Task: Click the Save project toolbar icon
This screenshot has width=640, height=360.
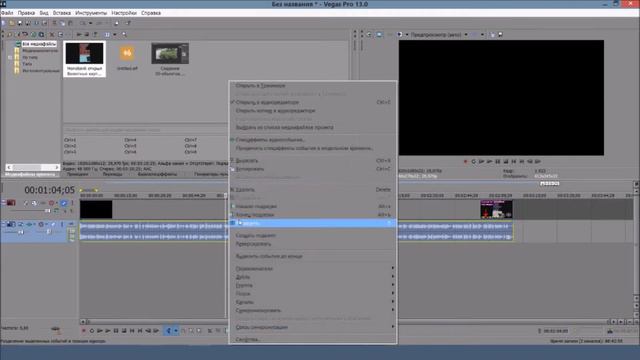Action: (x=20, y=23)
